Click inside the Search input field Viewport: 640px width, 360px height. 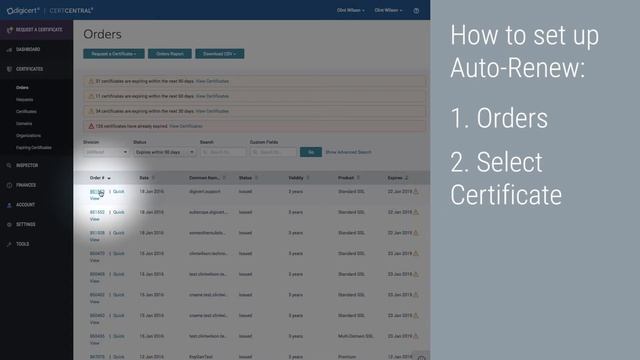pos(224,152)
